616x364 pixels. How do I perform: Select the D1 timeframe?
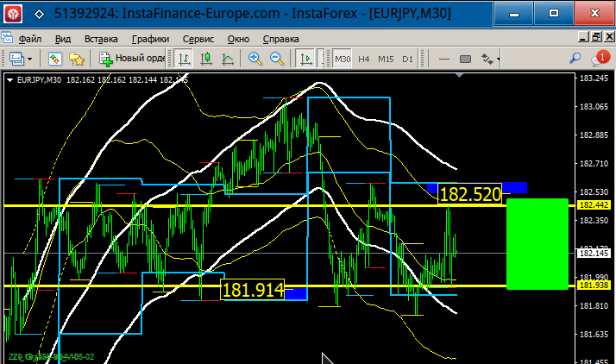[x=407, y=59]
